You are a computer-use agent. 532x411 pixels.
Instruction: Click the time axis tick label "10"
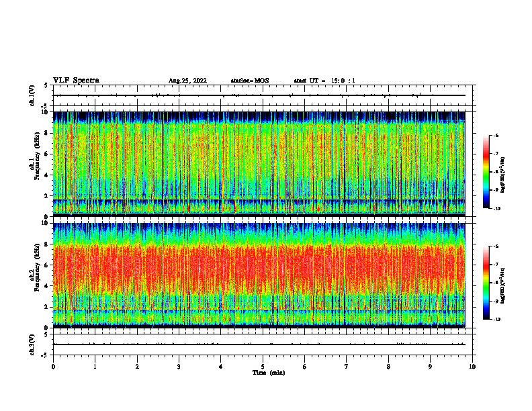pos(472,367)
